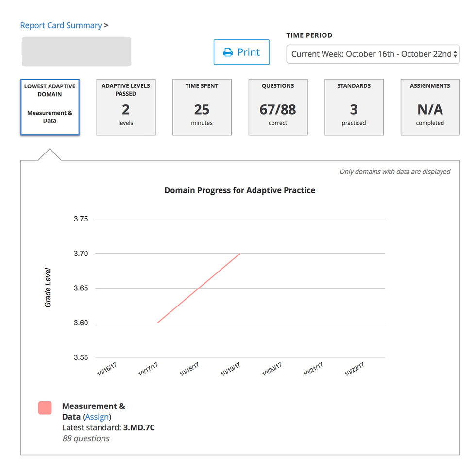Viewport: 476px width, 476px height.
Task: Click the 10/18/17 date label on the axis
Action: point(189,369)
